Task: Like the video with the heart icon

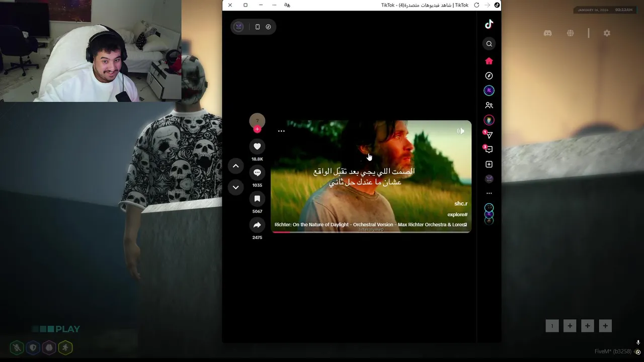Action: click(x=257, y=146)
